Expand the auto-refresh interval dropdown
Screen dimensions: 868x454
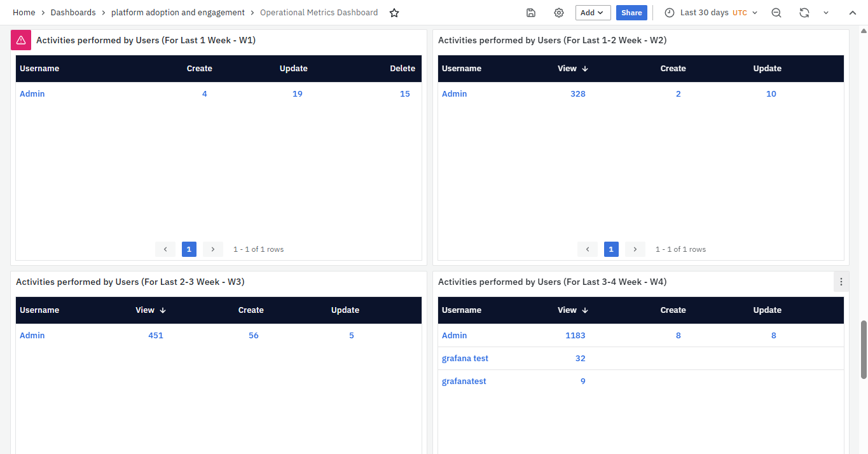tap(826, 13)
